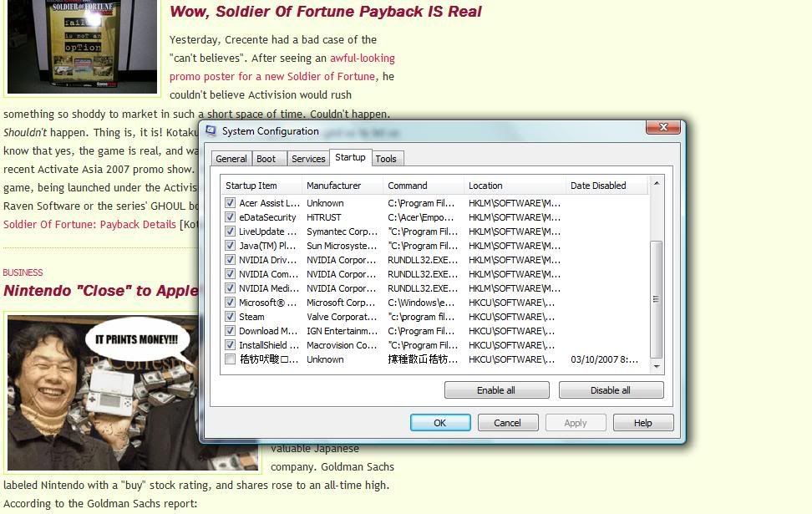Screen dimensions: 812x514
Task: Uncheck the NVIDIA Driv... startup item
Action: point(230,260)
